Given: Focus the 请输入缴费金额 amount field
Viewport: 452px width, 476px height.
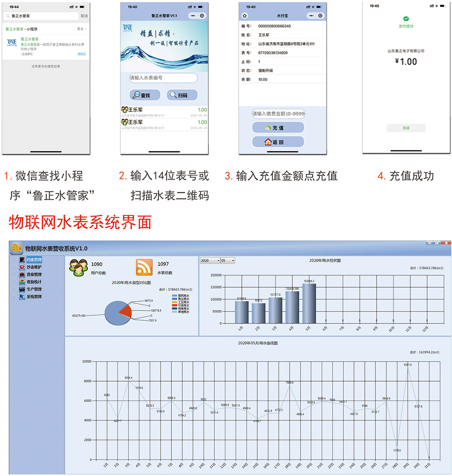Looking at the screenshot, I should coord(278,113).
